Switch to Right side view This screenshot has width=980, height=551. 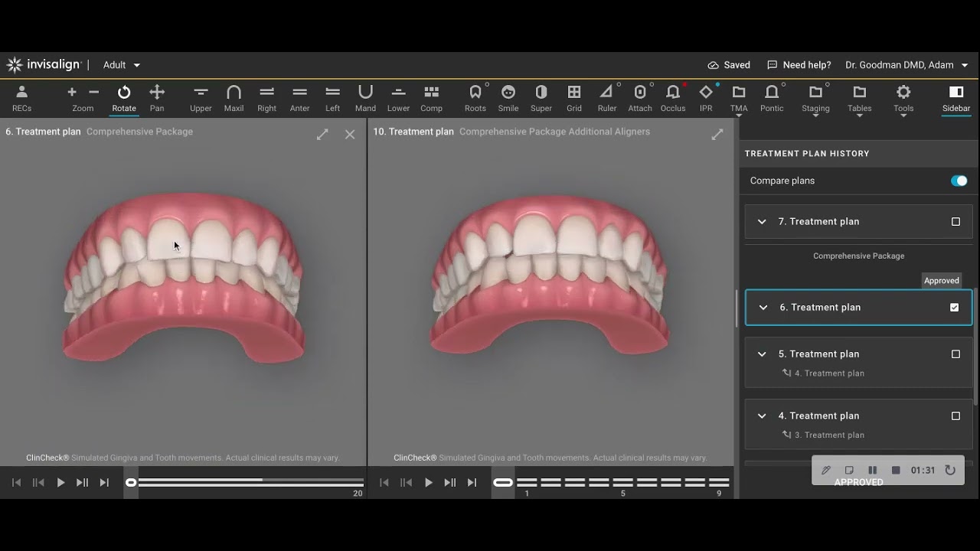pos(266,98)
